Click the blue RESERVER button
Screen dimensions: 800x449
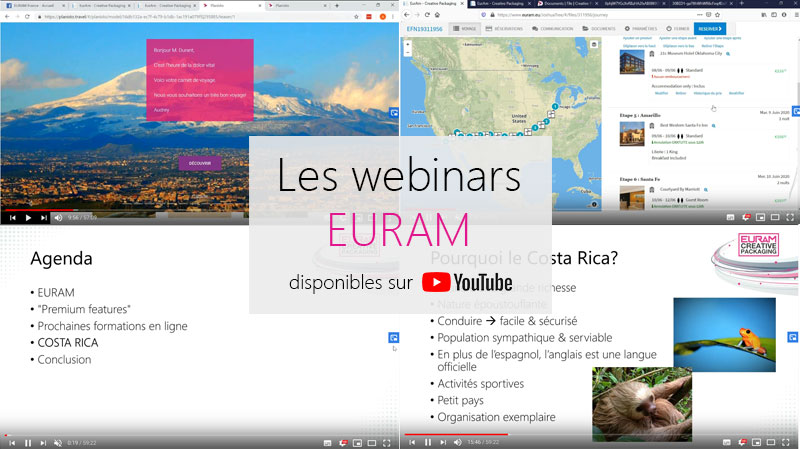coord(710,29)
